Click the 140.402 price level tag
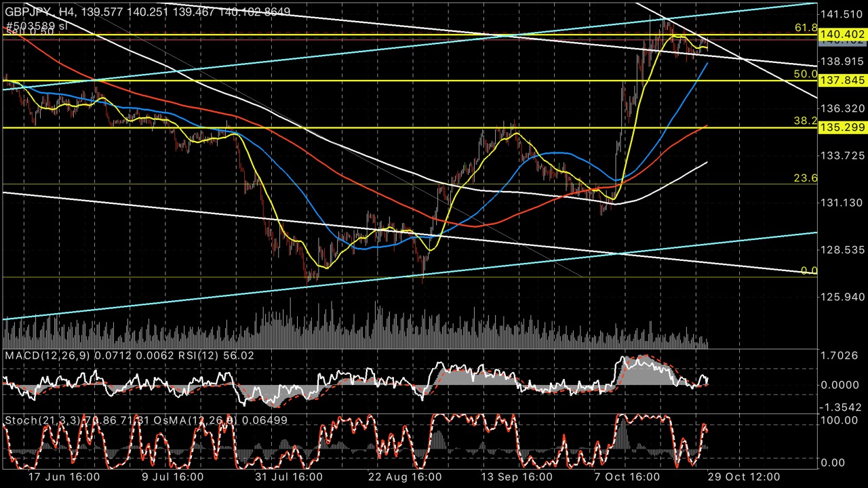 (x=842, y=35)
